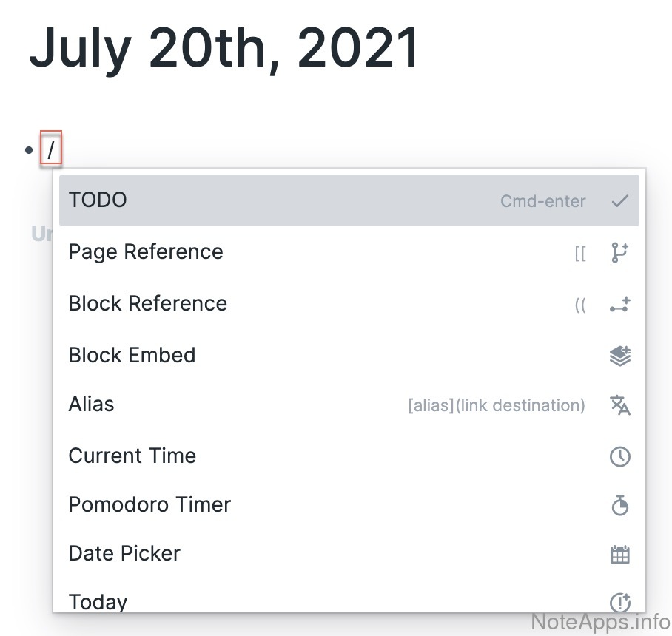Click the stacked layers Block Embed icon
This screenshot has height=636, width=672.
619,356
